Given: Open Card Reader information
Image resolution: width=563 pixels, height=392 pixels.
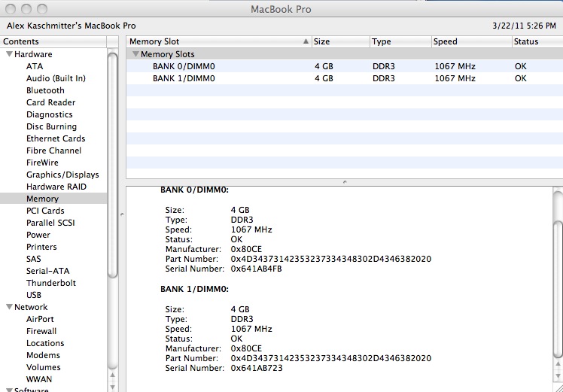Looking at the screenshot, I should (x=50, y=102).
